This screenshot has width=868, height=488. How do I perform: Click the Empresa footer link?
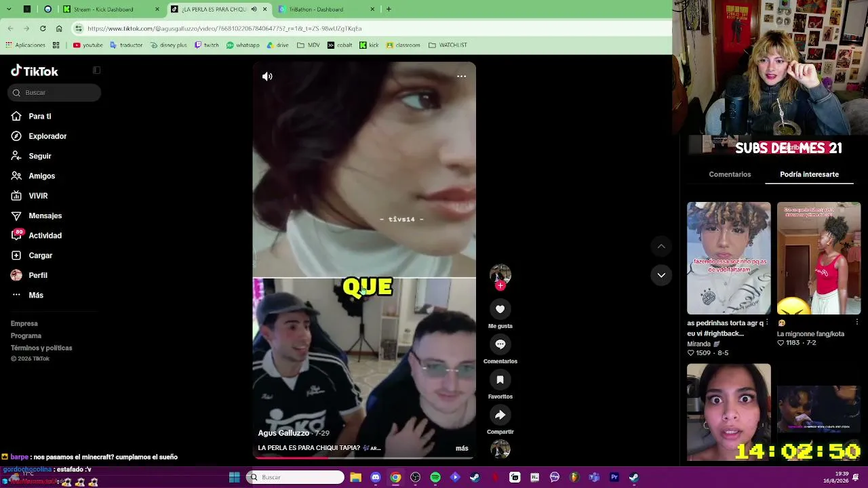click(x=24, y=324)
